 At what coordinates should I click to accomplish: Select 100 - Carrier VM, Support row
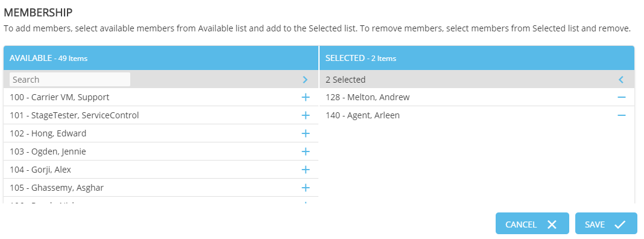click(x=161, y=97)
